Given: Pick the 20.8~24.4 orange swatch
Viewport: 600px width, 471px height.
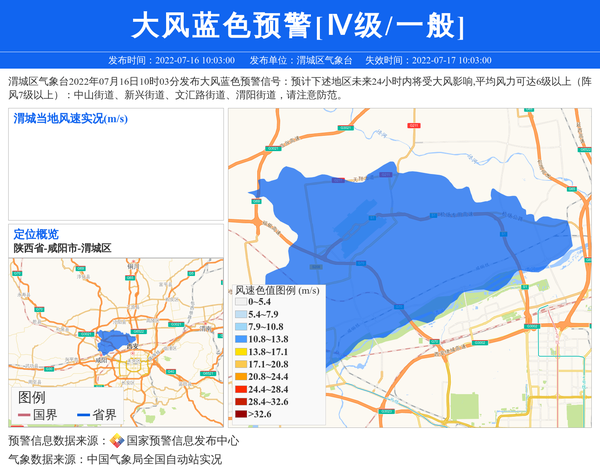Looking at the screenshot, I should point(241,376).
